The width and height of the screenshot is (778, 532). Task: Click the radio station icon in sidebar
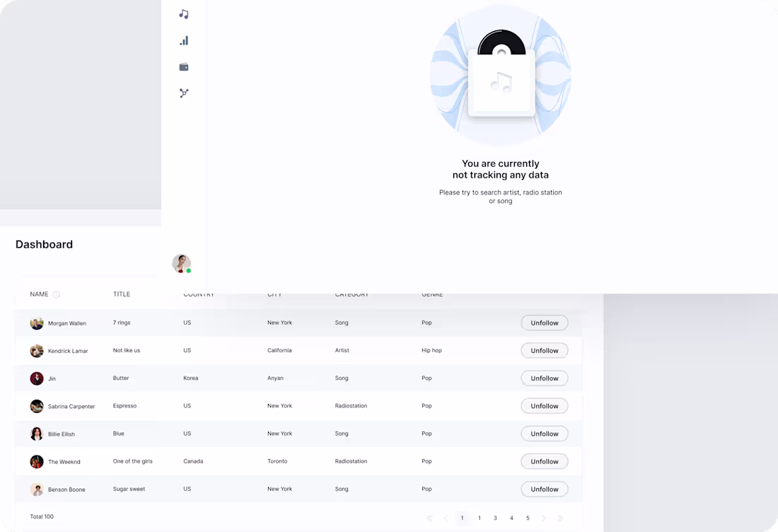coord(183,66)
